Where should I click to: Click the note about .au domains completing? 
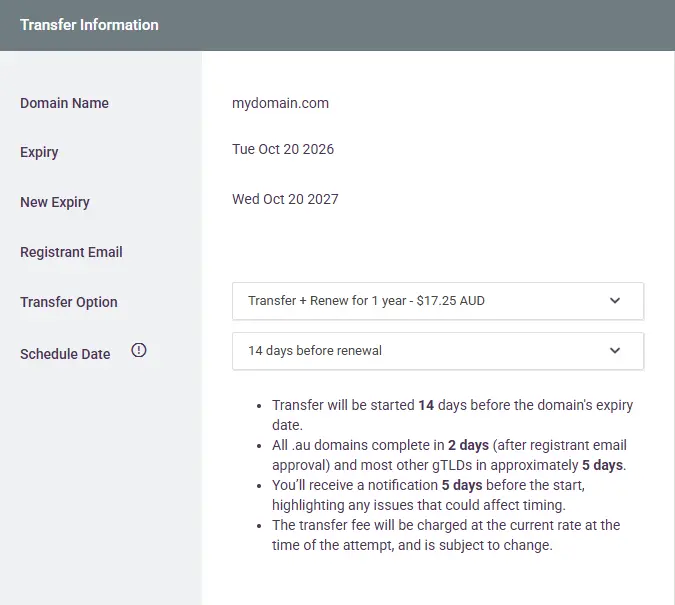[x=449, y=454]
